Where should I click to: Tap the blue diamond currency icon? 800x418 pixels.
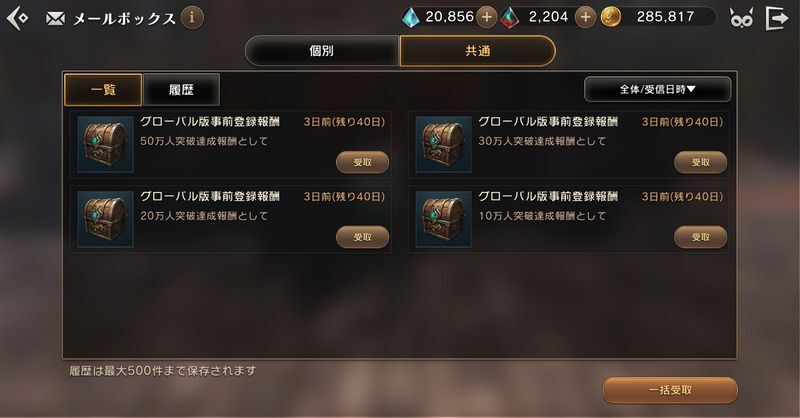pos(411,17)
